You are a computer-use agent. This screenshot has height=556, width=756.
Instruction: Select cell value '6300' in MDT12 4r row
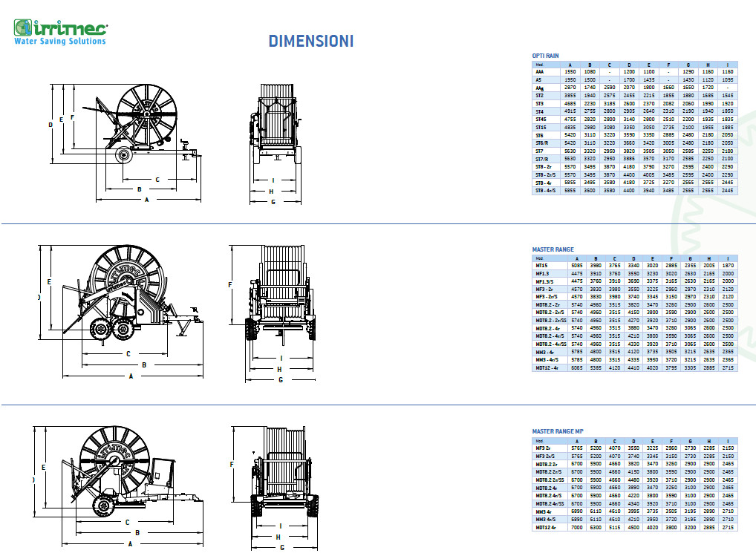(x=596, y=528)
